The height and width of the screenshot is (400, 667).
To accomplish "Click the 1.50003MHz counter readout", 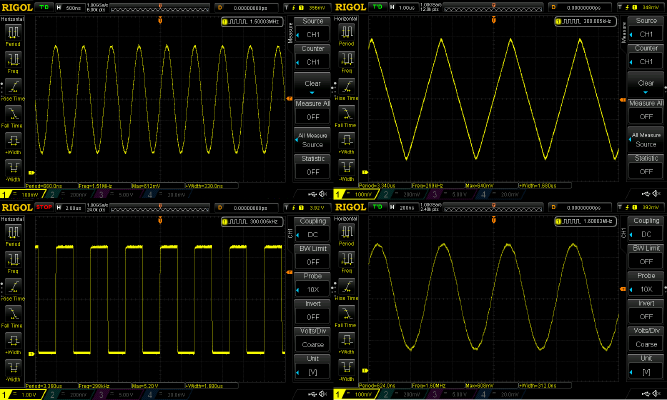I will [252, 21].
